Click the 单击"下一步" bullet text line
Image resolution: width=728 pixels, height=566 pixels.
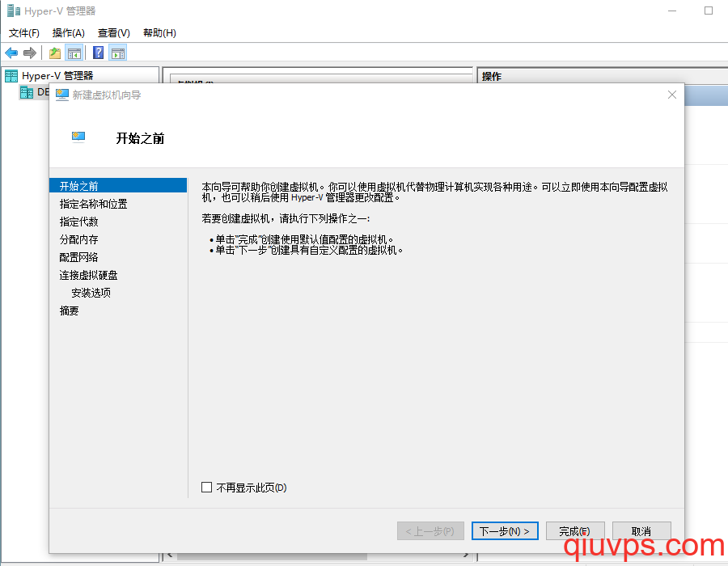[308, 250]
